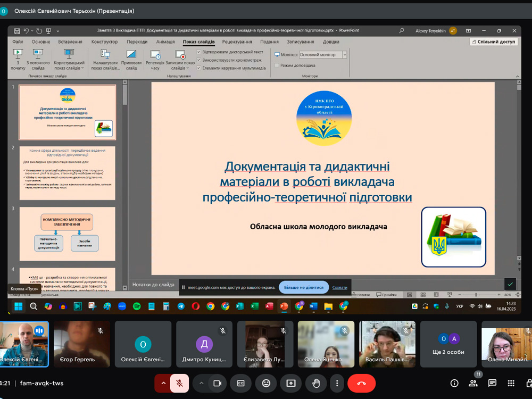
Task: Select slide 3 thumbnail in the panel
Action: 67,234
